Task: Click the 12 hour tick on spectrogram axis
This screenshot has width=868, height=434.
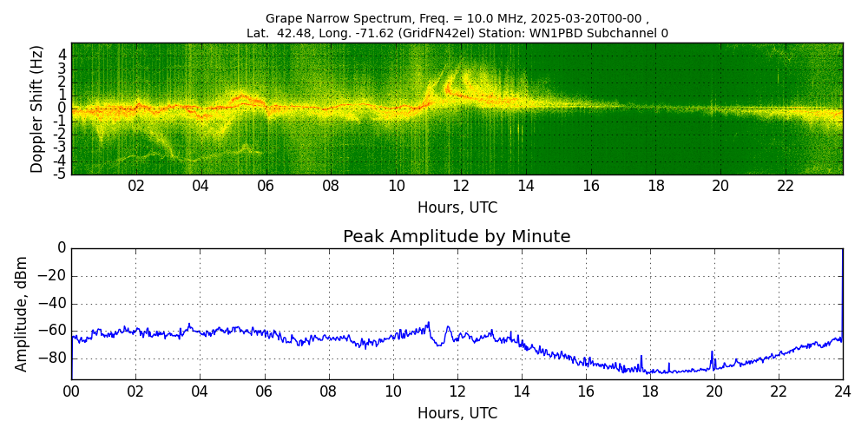Action: pyautogui.click(x=461, y=186)
